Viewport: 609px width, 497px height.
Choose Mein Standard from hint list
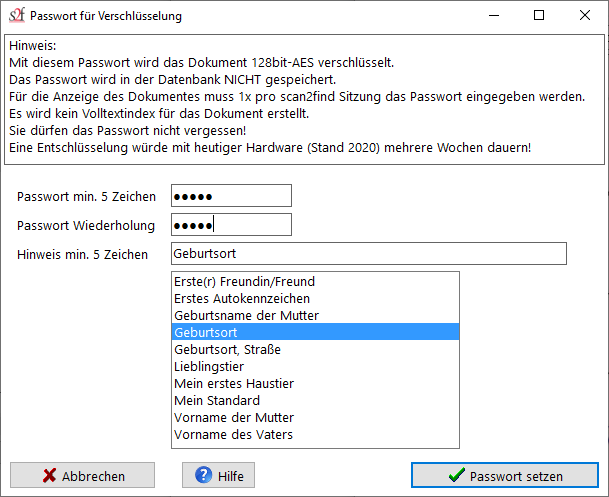click(315, 400)
